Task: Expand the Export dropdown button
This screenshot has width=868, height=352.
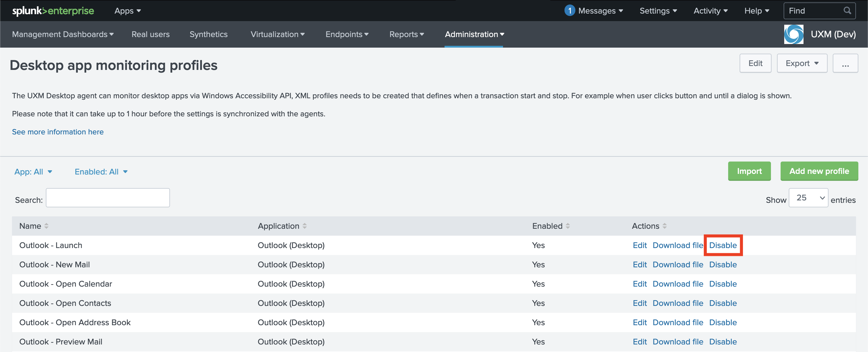Action: pyautogui.click(x=802, y=63)
